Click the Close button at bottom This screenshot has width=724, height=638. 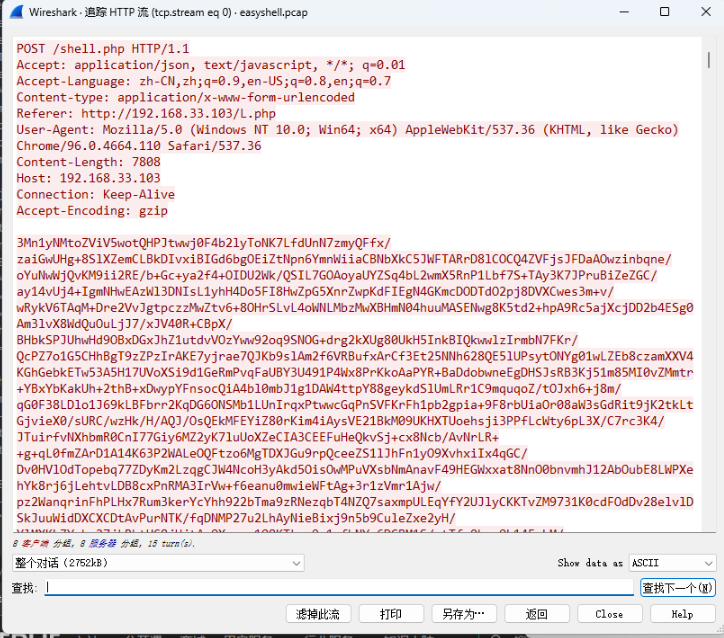pyautogui.click(x=609, y=614)
